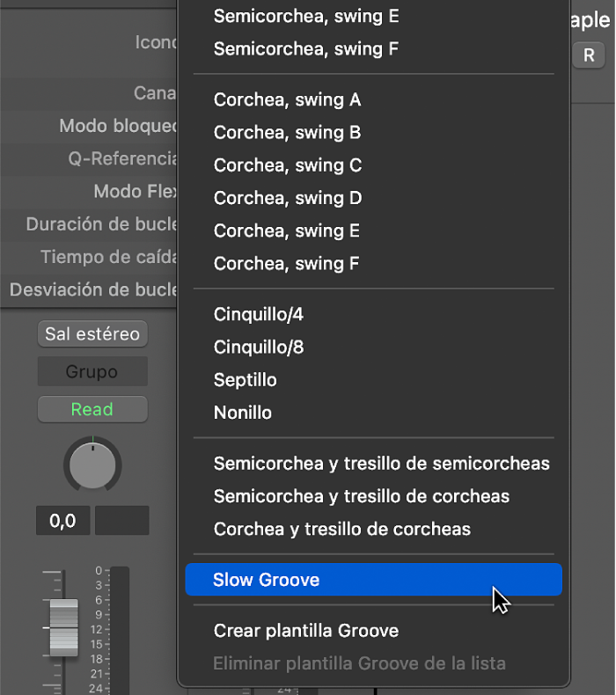Select the Septillo option
The height and width of the screenshot is (695, 616).
tap(245, 380)
